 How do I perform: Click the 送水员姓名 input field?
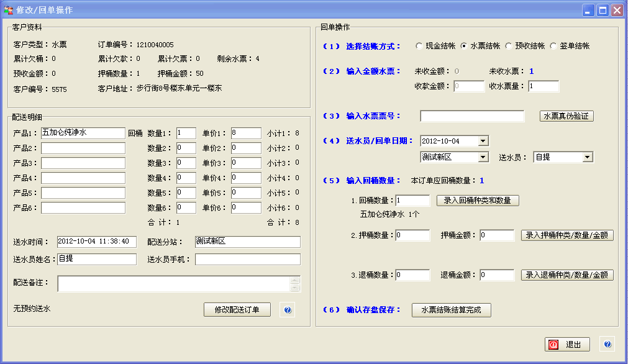pos(96,259)
